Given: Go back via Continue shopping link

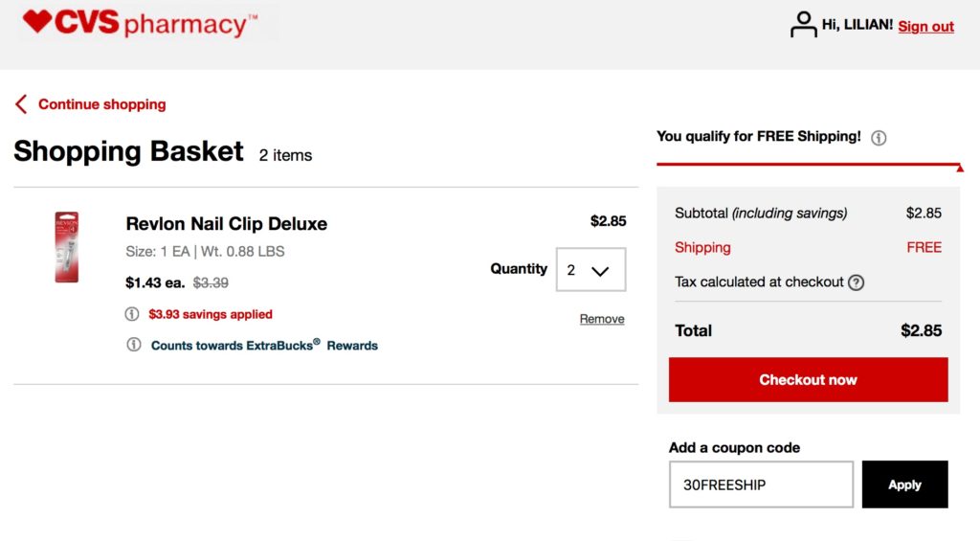Looking at the screenshot, I should pos(101,104).
